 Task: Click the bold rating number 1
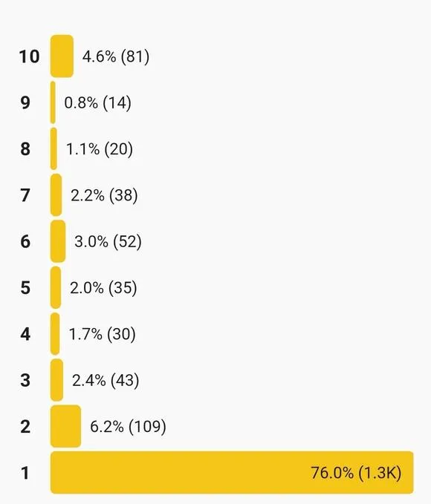25,473
